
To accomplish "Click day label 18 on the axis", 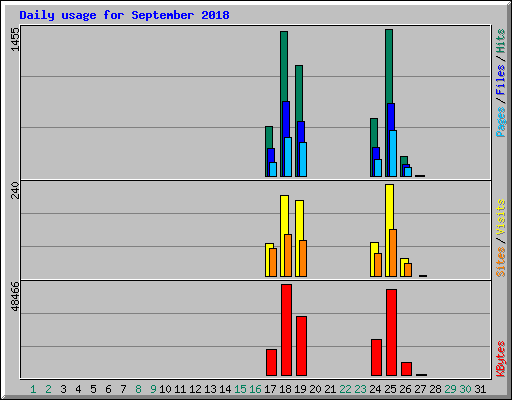I will 285,389.
